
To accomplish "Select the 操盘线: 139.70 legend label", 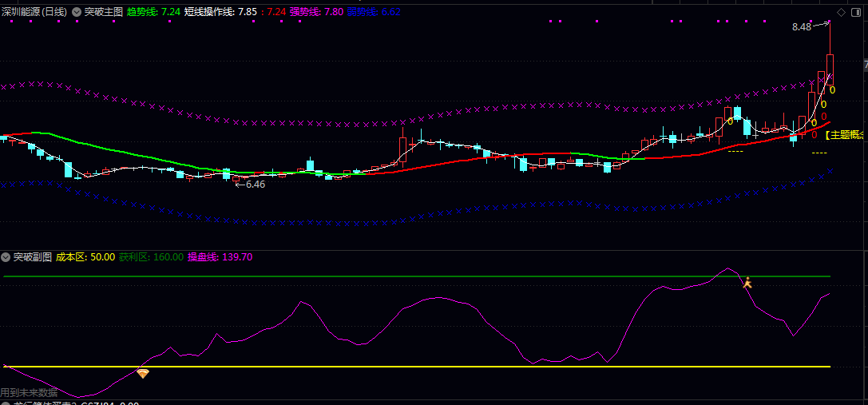I will point(220,257).
